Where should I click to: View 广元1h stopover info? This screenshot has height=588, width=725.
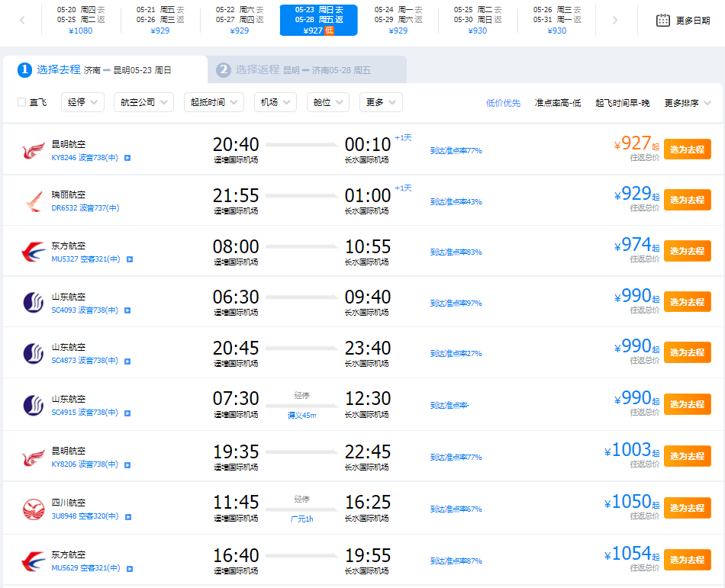point(302,519)
